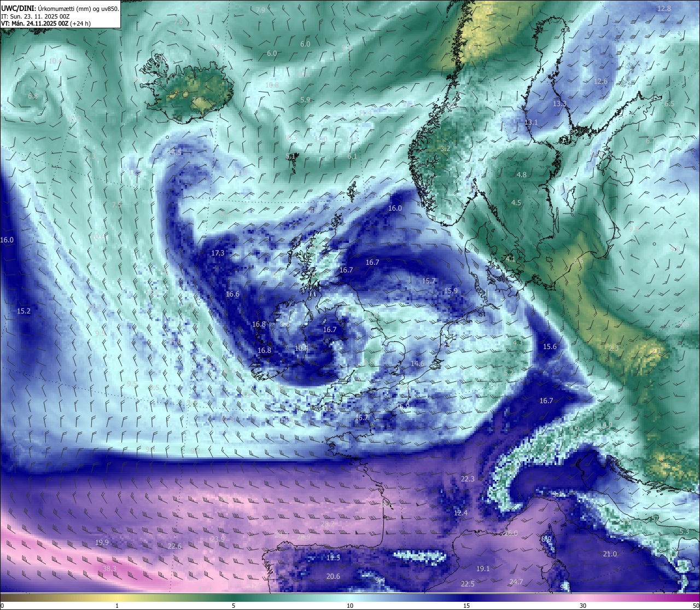Click the 'UWC/DINI: Úrkomumætti (mm) og uv850.' title
This screenshot has height=610, width=700.
coord(60,8)
